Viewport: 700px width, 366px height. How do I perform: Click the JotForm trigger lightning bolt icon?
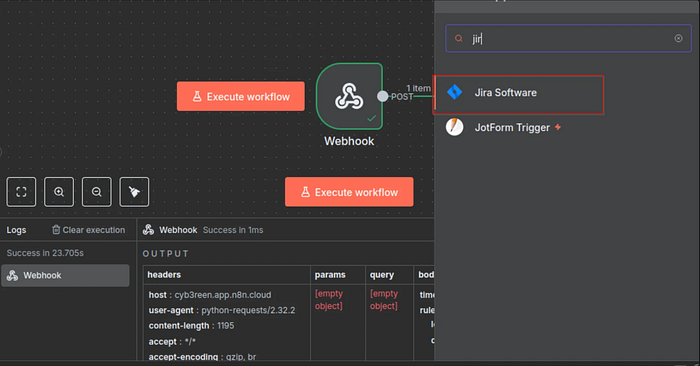pos(558,127)
